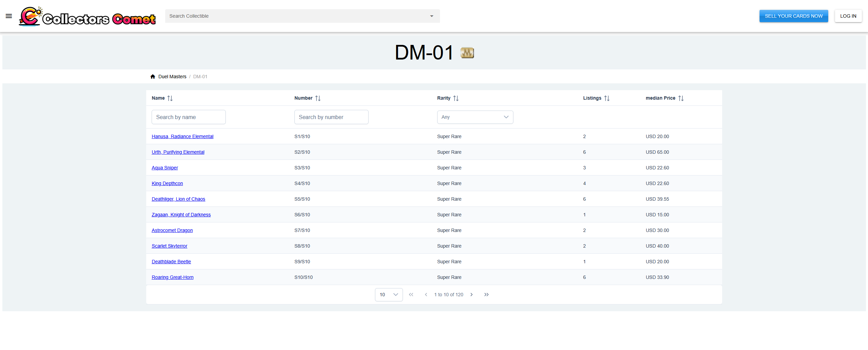The height and width of the screenshot is (350, 868).
Task: Go to the next results page
Action: tap(472, 295)
